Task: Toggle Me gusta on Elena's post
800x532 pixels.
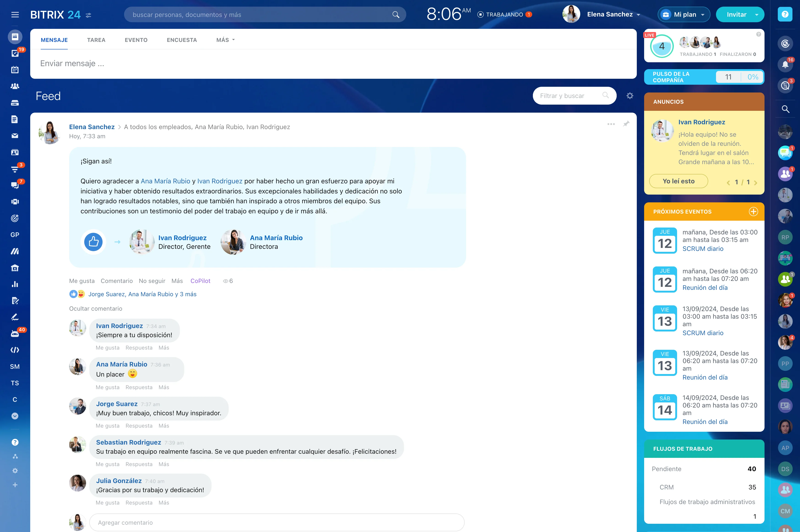Action: pyautogui.click(x=82, y=281)
